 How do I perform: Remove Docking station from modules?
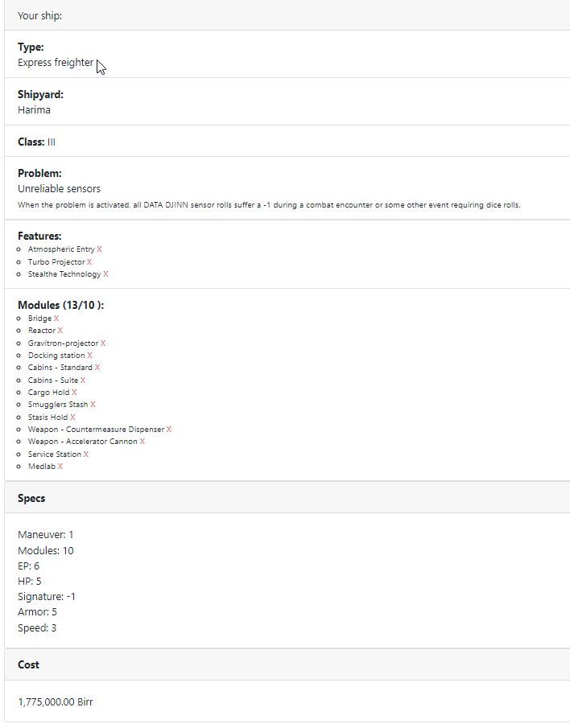coord(89,356)
